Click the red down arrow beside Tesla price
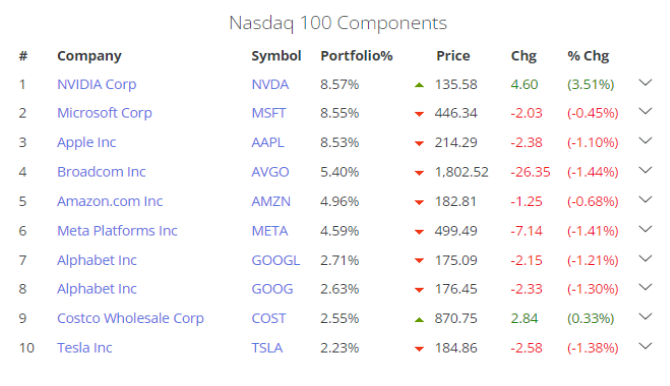The height and width of the screenshot is (386, 670). (x=419, y=349)
